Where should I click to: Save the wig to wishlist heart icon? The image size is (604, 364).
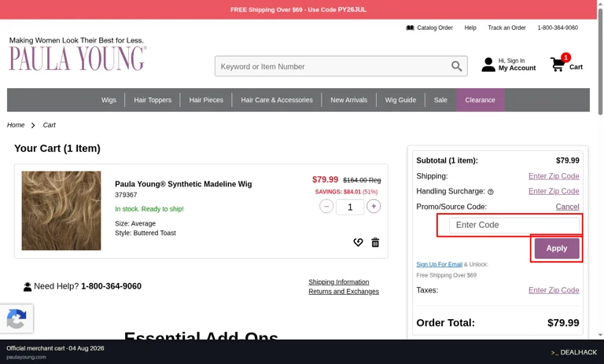[x=358, y=242]
